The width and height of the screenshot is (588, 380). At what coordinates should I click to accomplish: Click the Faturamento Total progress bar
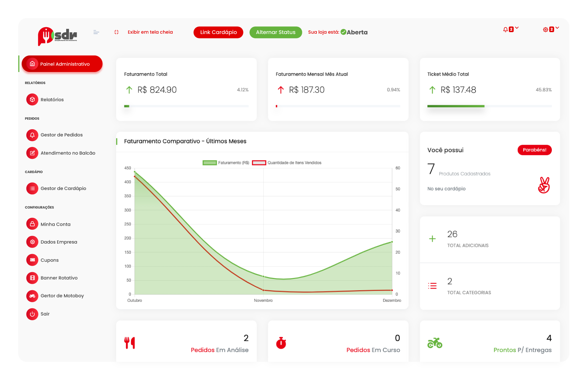pyautogui.click(x=186, y=106)
